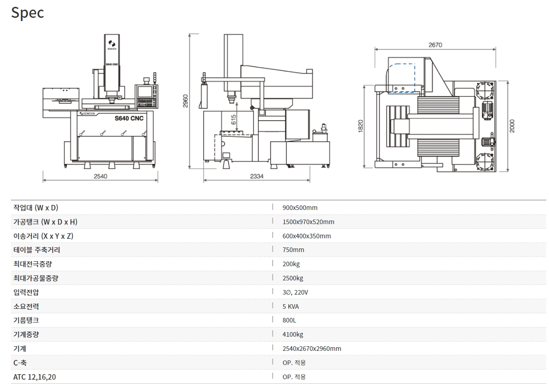Click the 2540 width dimension label
Screen dimensions: 549x392
click(x=100, y=177)
